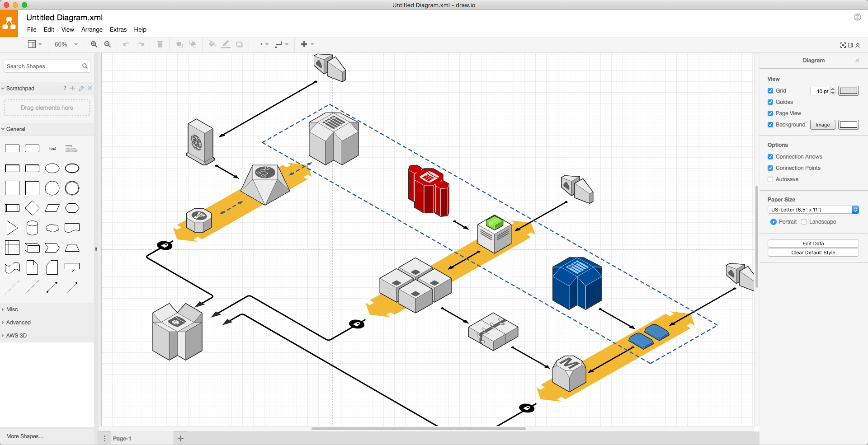Click the Grid color swatch
This screenshot has height=445, width=868.
click(x=848, y=91)
